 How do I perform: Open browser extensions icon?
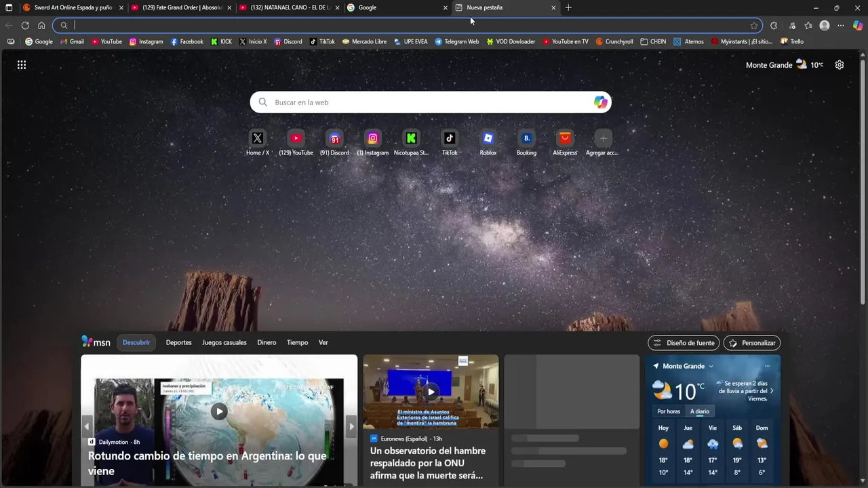coord(774,26)
